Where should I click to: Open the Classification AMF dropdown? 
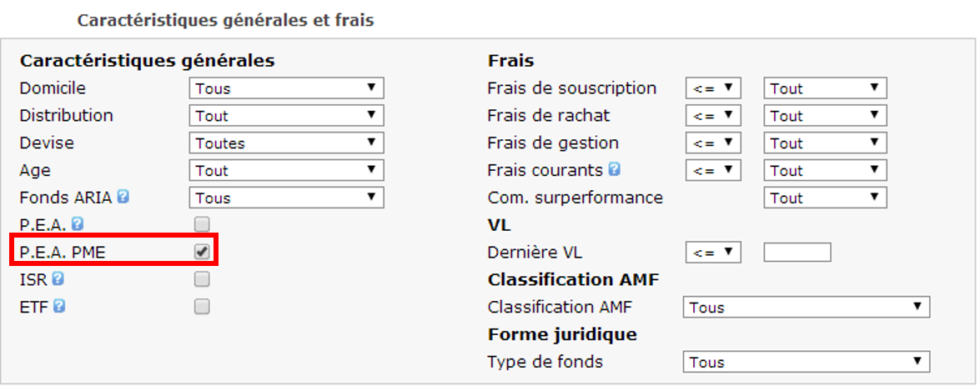click(807, 308)
